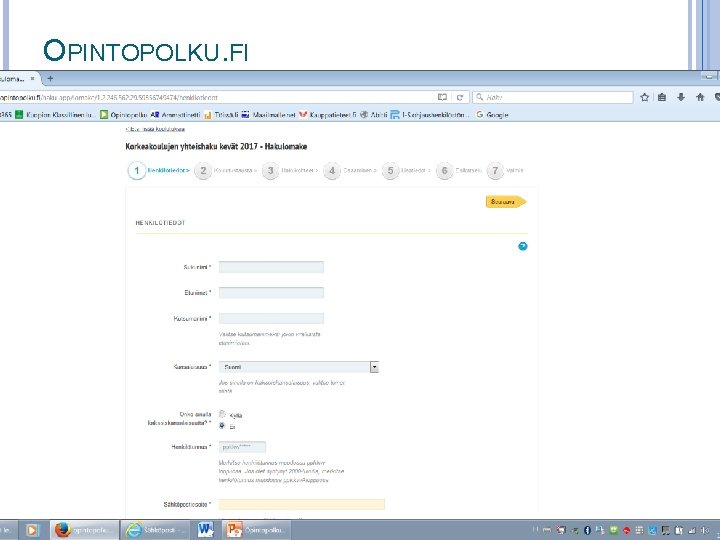
Task: Open the blue help question-mark icon
Action: tap(523, 246)
